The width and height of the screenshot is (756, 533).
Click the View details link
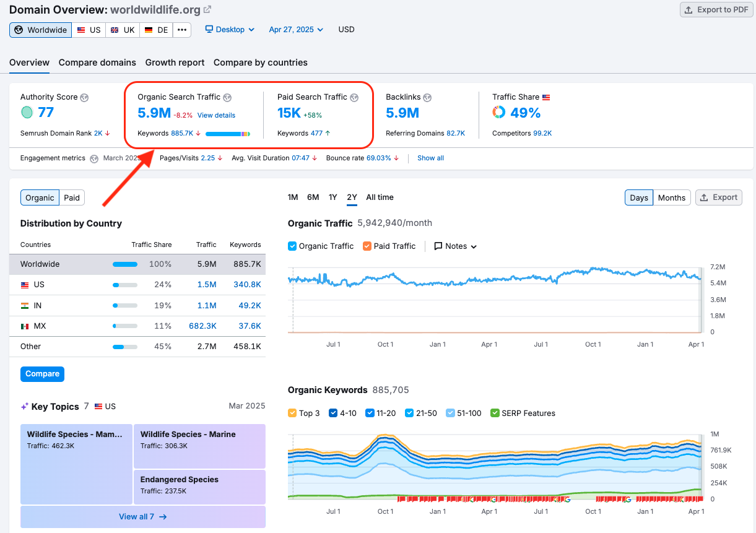pos(216,115)
